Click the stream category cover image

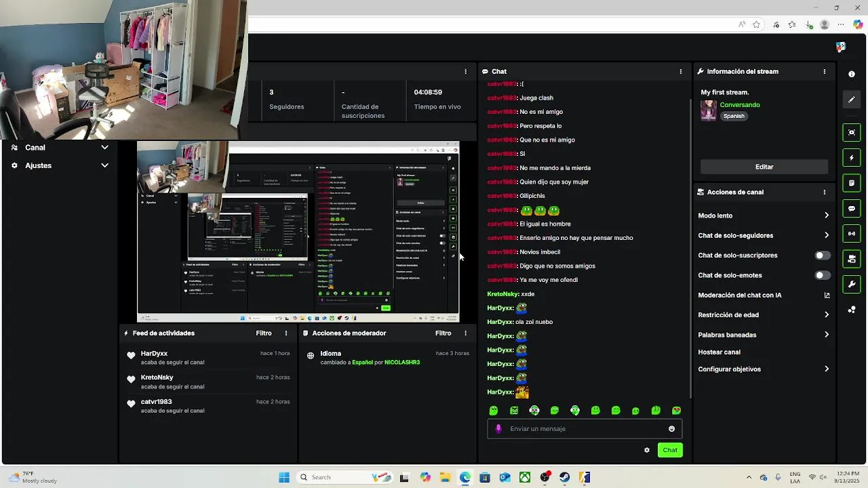[x=709, y=110]
